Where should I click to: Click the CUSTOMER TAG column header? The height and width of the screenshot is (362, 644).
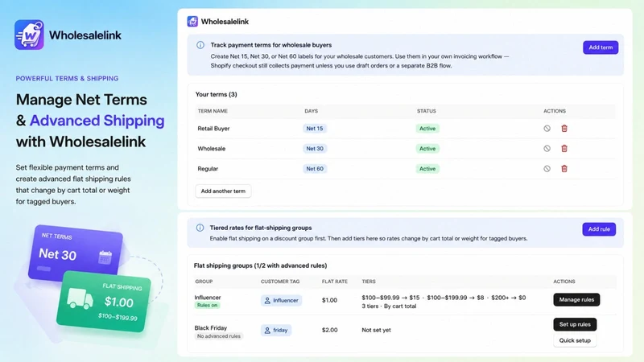[280, 282]
